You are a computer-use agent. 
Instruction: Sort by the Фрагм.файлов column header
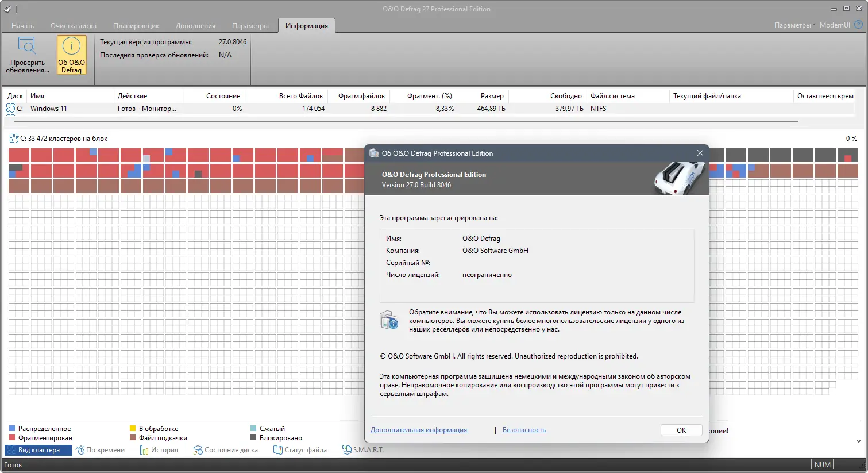click(358, 96)
